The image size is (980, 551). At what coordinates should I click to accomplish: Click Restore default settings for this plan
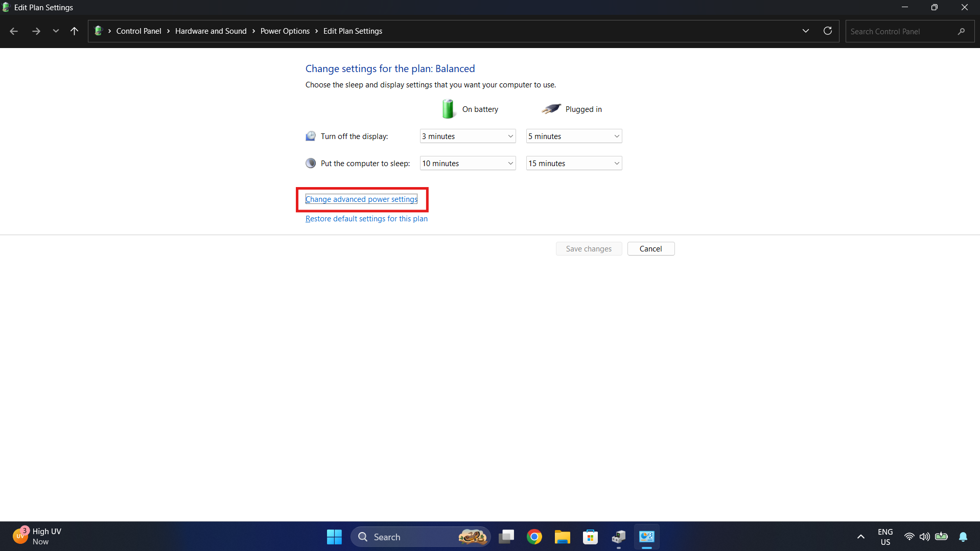366,218
